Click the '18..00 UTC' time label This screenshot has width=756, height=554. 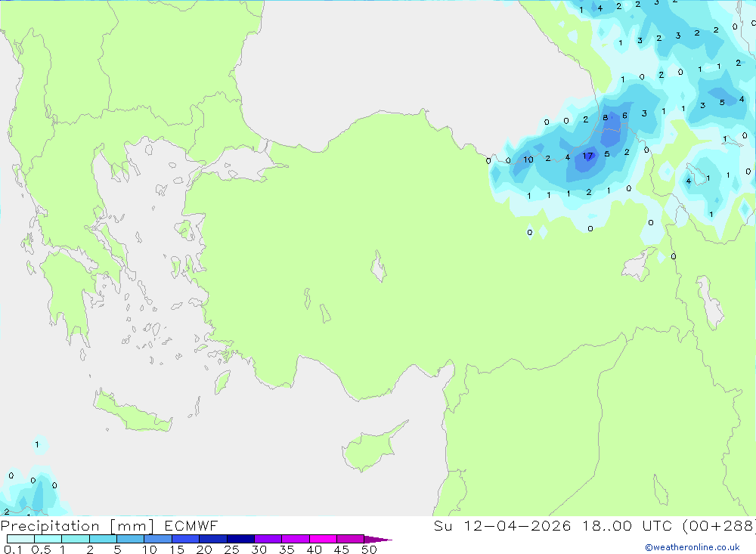point(627,526)
